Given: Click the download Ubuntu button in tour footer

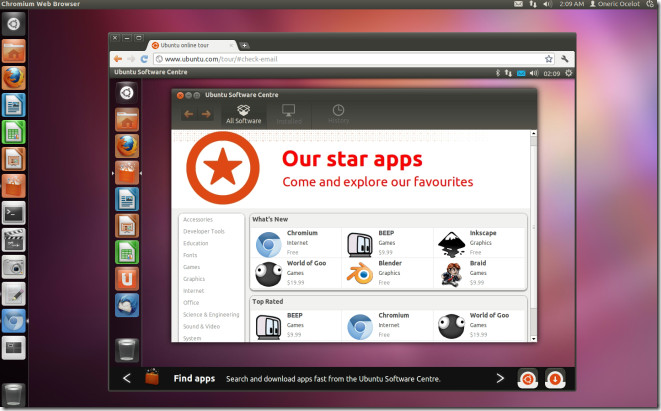Looking at the screenshot, I should click(x=555, y=379).
